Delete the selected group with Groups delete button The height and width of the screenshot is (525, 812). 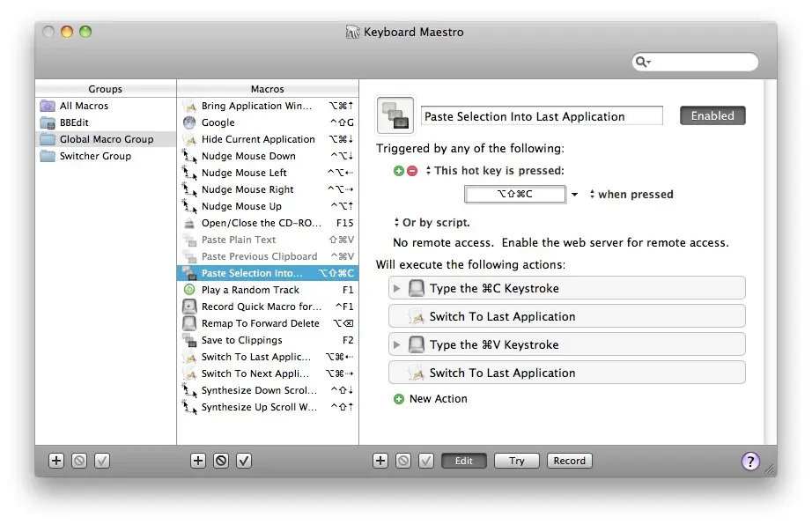coord(79,461)
